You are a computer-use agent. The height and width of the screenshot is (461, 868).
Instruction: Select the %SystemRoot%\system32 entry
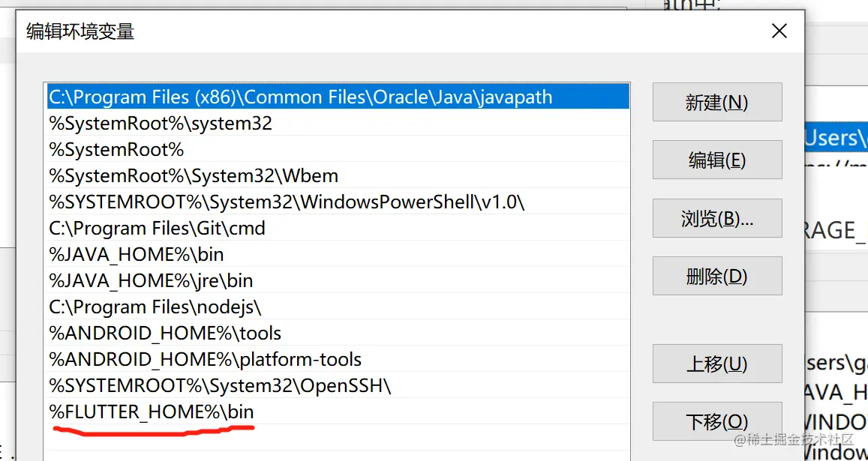[x=161, y=123]
